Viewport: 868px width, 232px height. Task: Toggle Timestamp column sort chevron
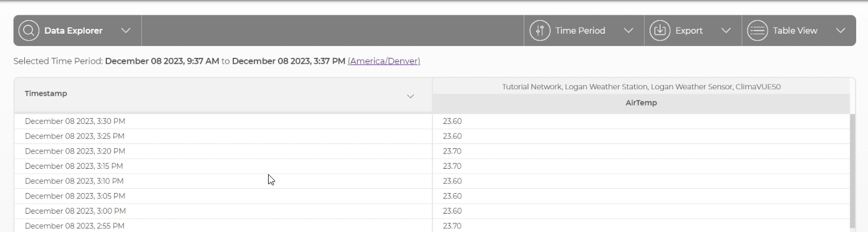(411, 96)
